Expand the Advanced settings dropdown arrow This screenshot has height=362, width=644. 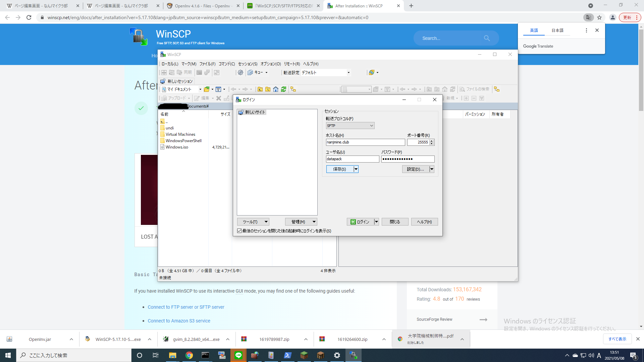(432, 169)
